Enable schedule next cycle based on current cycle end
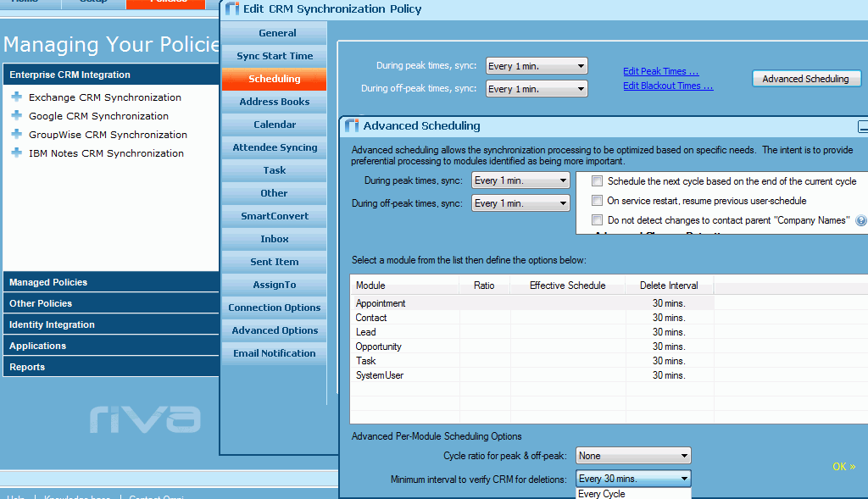Screen dimensions: 868x499 [598, 181]
